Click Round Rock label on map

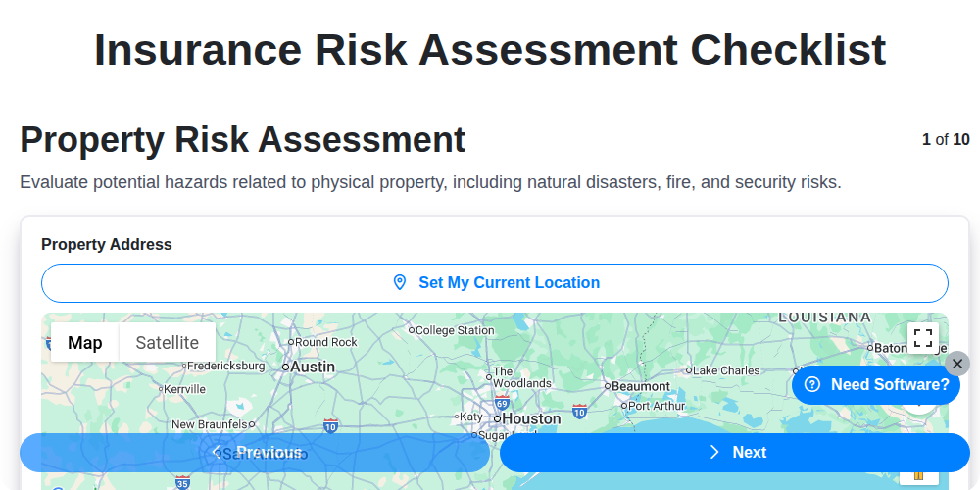pyautogui.click(x=325, y=342)
